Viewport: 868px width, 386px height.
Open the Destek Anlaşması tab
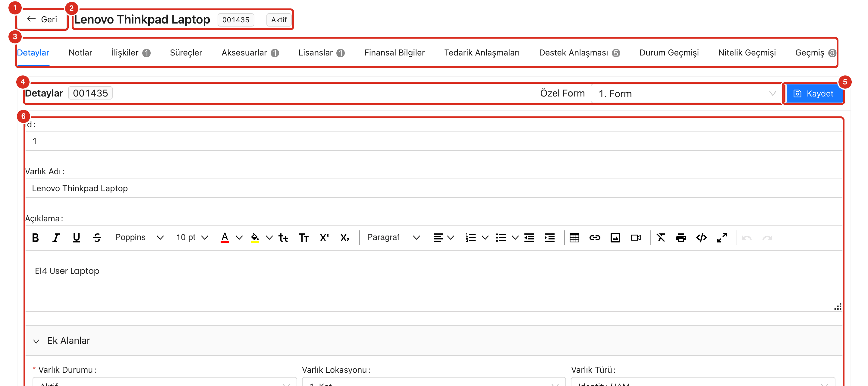pyautogui.click(x=579, y=53)
